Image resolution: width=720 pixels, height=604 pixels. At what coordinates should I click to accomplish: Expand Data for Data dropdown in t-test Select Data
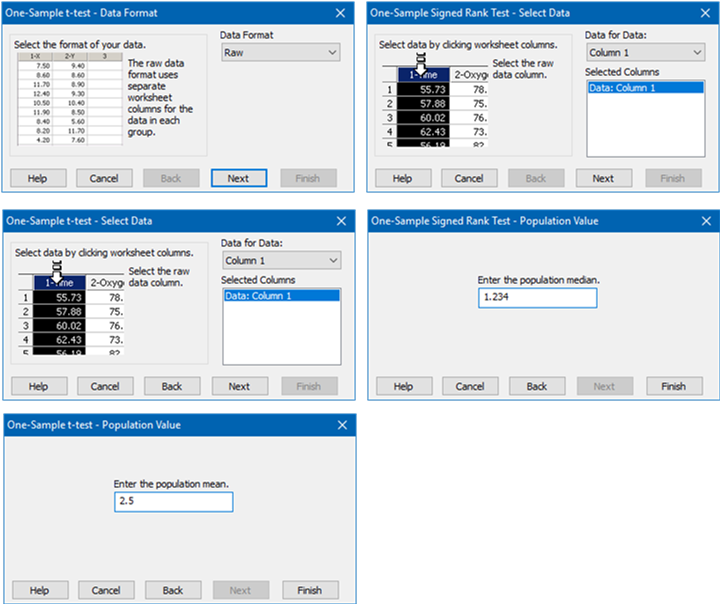[282, 261]
